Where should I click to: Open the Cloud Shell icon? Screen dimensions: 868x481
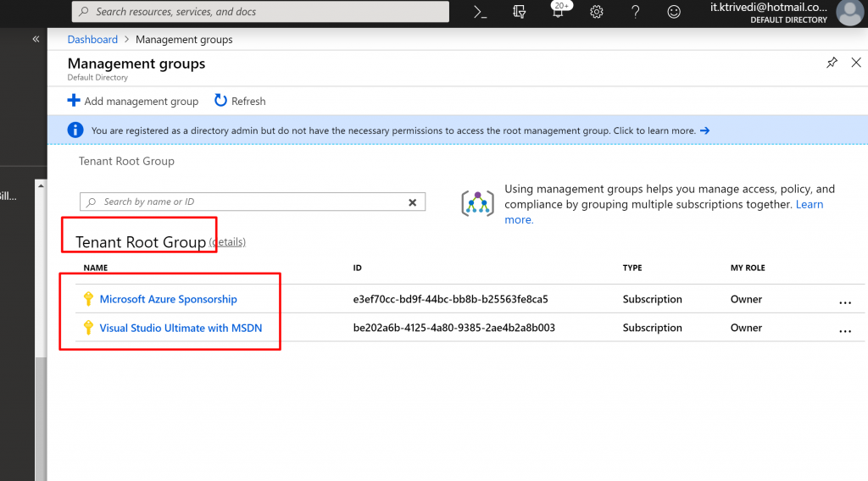[481, 12]
